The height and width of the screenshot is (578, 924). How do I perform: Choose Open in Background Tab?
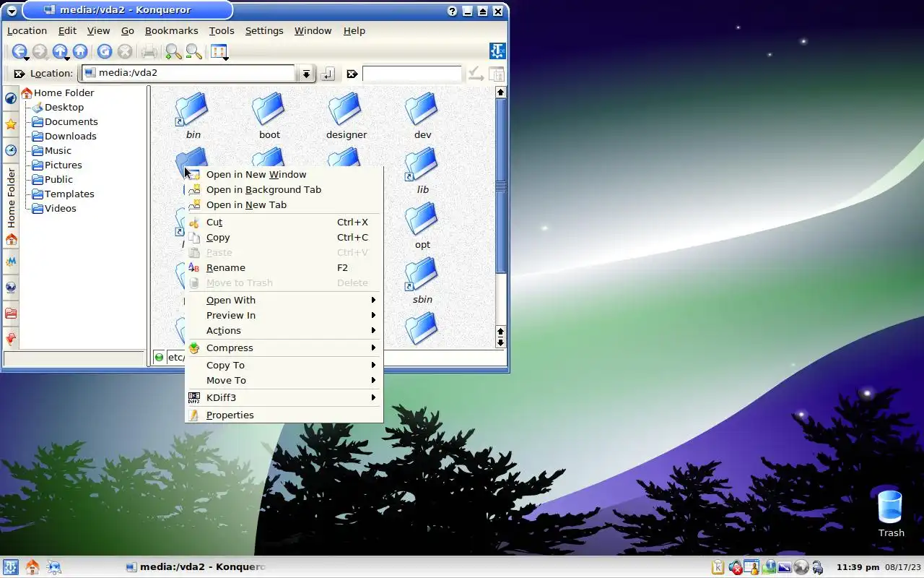coord(283,189)
